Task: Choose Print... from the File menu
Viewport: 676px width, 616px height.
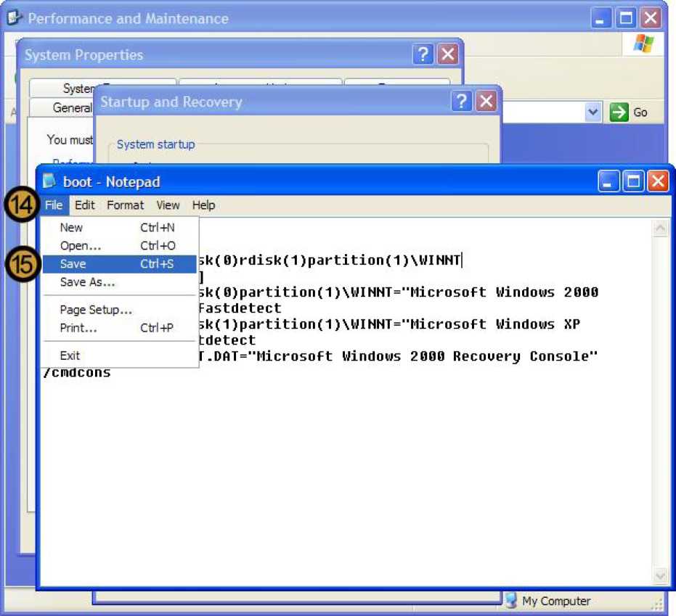Action: click(120, 328)
